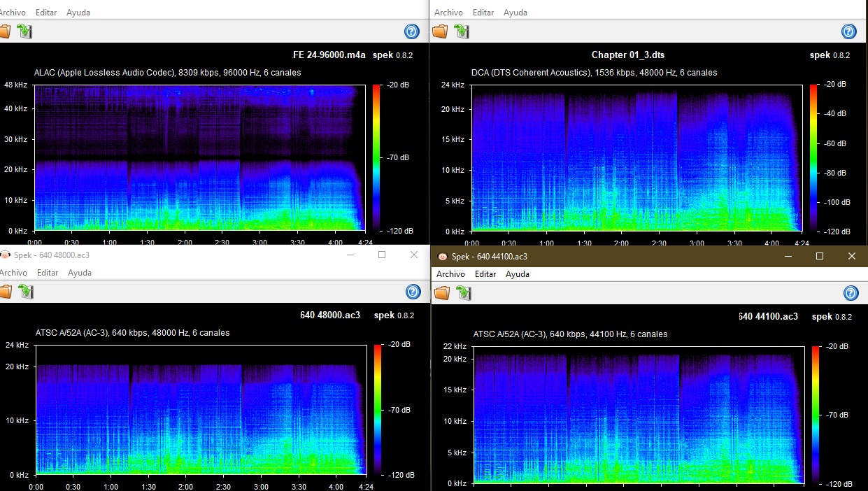Click the dB color scale in the 640 44100.ac3 window

tap(816, 415)
